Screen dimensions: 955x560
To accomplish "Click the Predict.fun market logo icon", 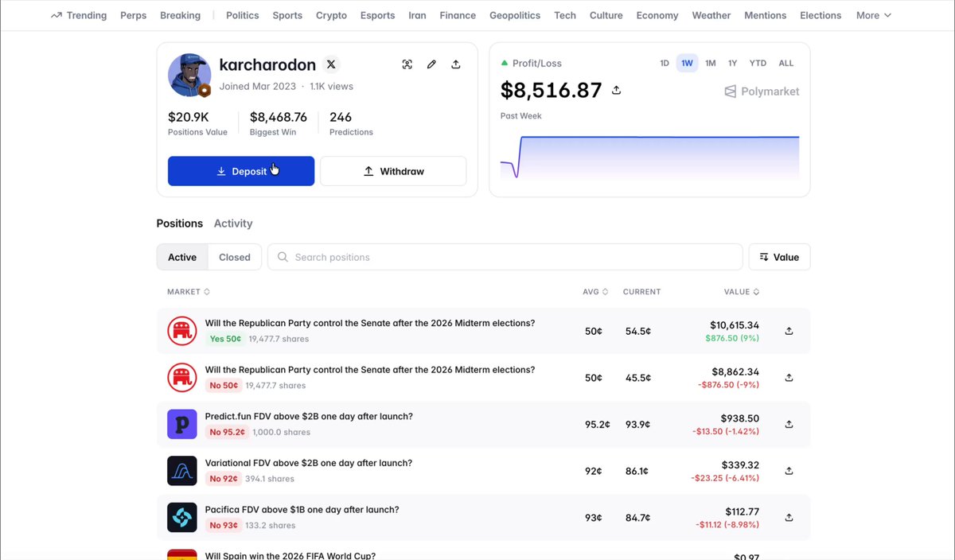I will tap(182, 424).
